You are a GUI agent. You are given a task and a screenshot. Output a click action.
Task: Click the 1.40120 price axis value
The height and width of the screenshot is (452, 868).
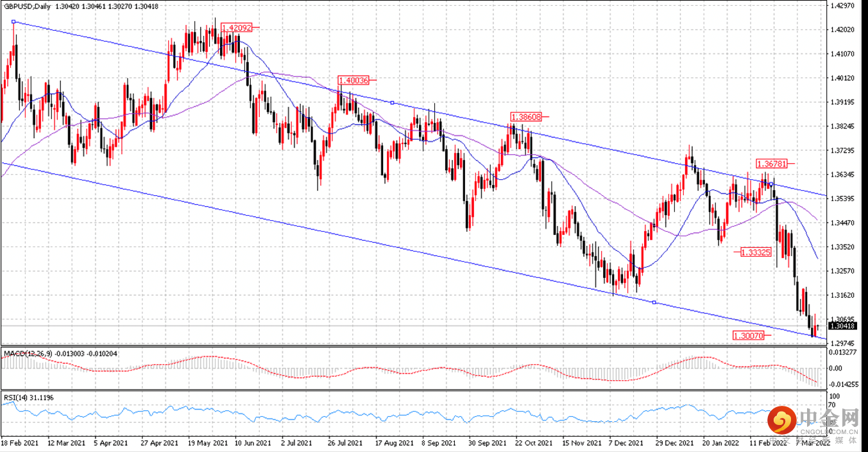coord(843,78)
